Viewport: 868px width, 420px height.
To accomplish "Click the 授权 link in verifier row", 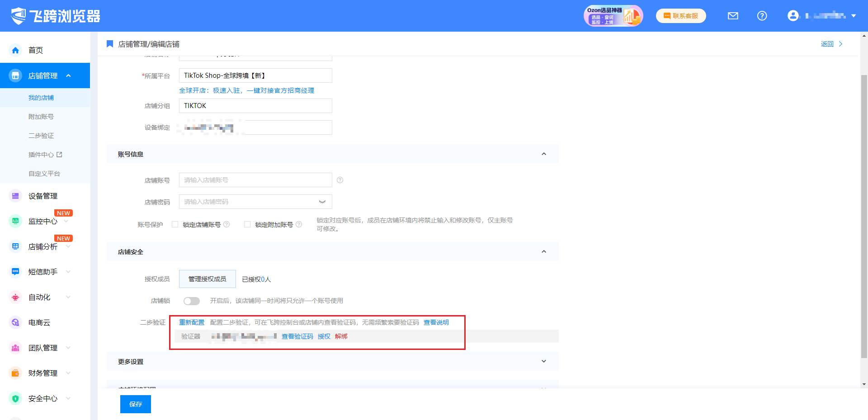I will tap(324, 336).
